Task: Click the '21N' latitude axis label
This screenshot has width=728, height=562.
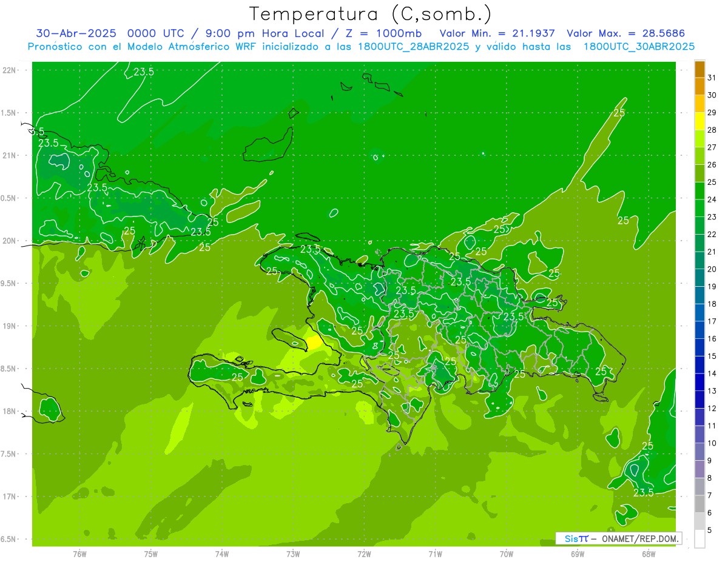Action: 8,155
